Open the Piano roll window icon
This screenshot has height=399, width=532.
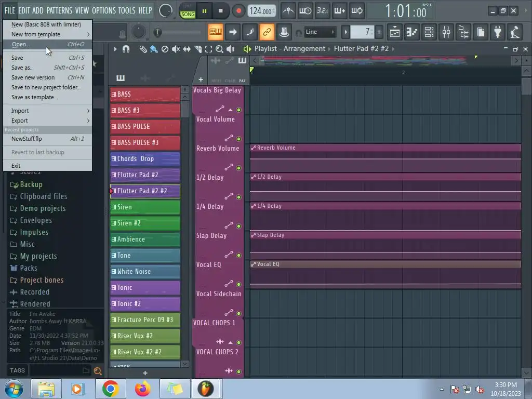click(x=412, y=32)
